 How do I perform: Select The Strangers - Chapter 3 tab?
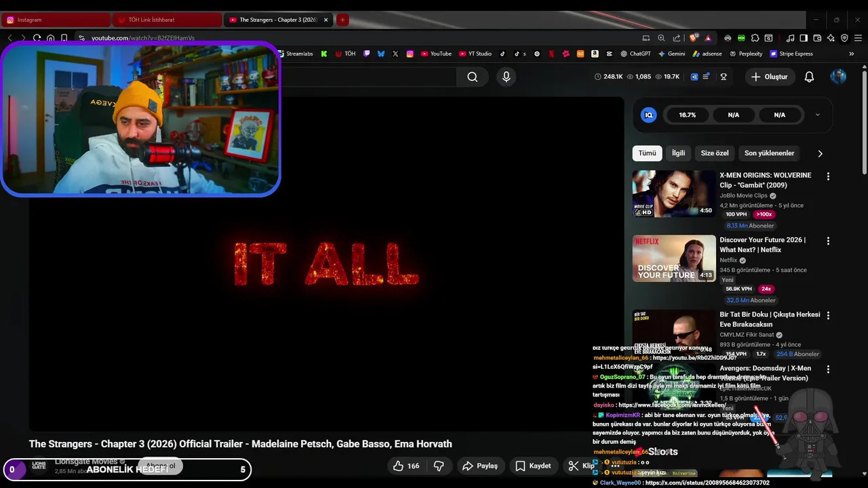tap(278, 20)
